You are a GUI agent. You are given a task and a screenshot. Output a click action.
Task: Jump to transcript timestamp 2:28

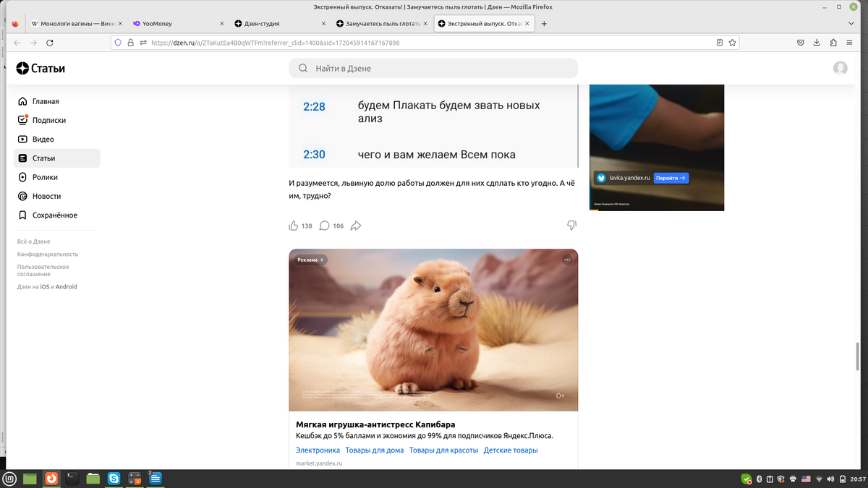coord(314,106)
